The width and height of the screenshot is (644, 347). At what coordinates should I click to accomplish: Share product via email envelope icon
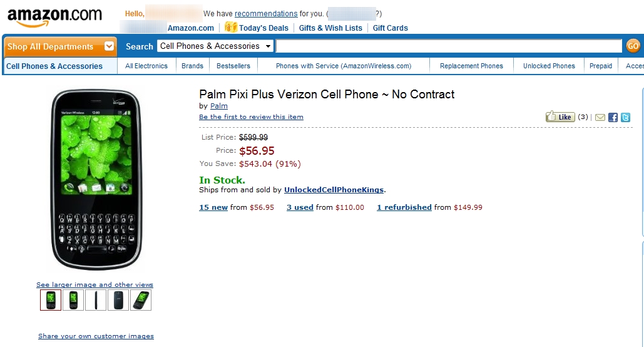coord(600,117)
